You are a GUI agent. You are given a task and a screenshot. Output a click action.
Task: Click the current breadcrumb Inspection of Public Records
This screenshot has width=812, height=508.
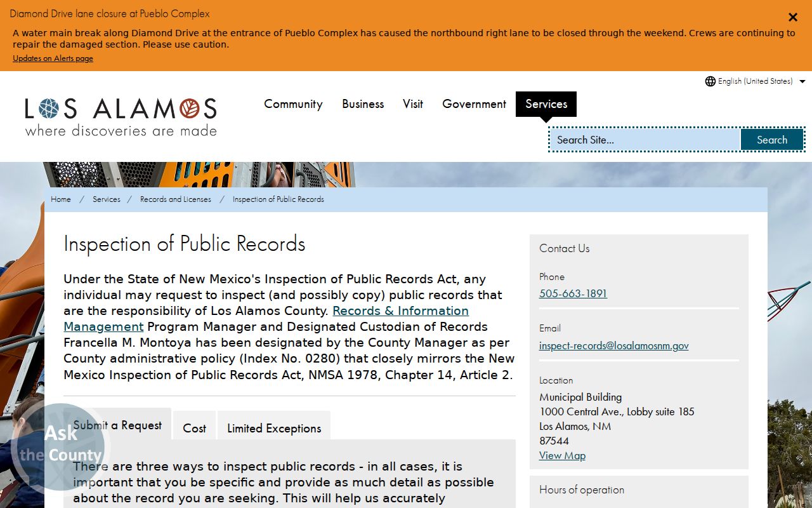(x=278, y=199)
